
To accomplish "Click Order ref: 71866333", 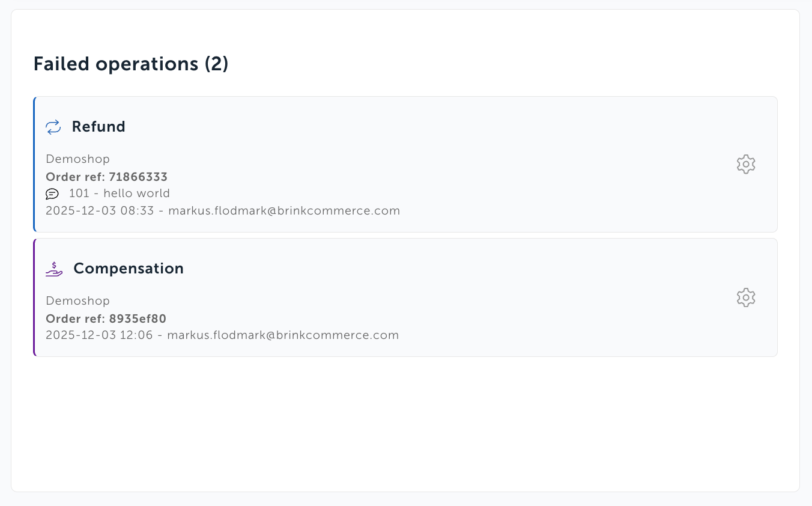I will [x=107, y=177].
